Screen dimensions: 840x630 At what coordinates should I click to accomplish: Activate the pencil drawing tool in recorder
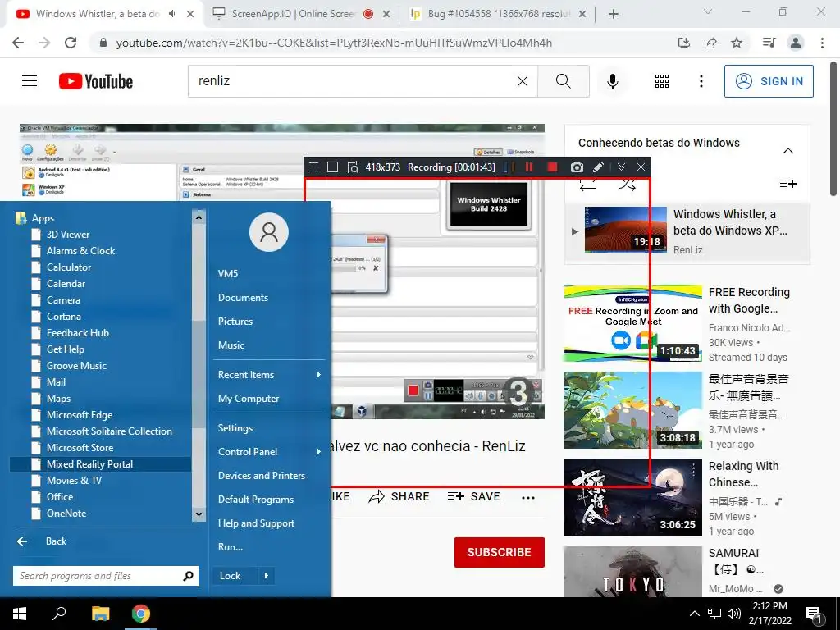coord(598,167)
